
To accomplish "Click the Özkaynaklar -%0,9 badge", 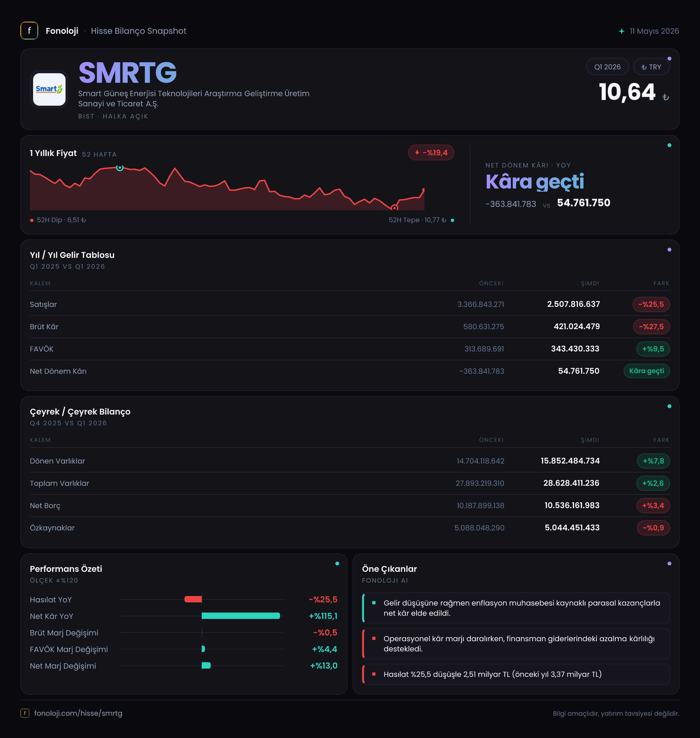I will 653,528.
